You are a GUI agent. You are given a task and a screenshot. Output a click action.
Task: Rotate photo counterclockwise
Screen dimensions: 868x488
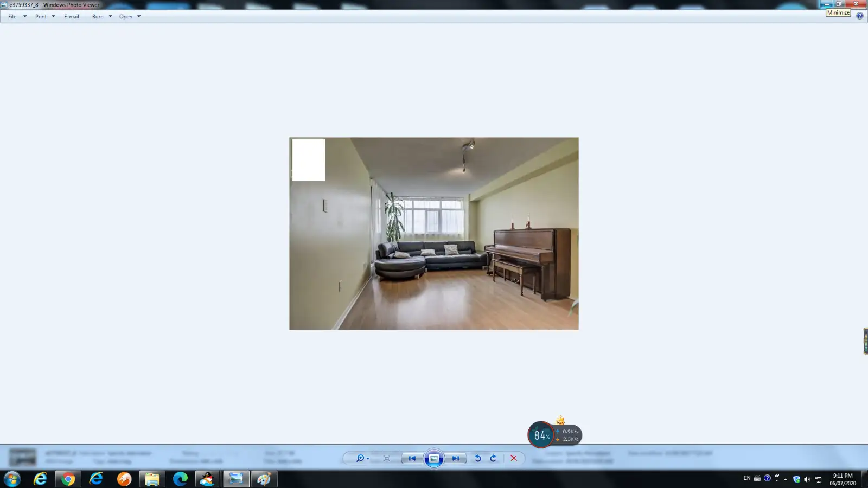(478, 458)
